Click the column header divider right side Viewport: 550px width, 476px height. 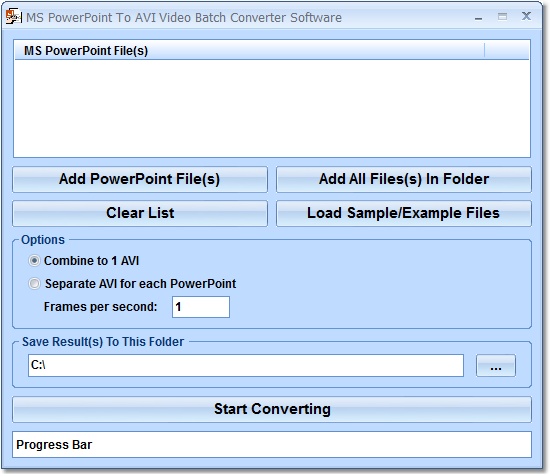(484, 51)
